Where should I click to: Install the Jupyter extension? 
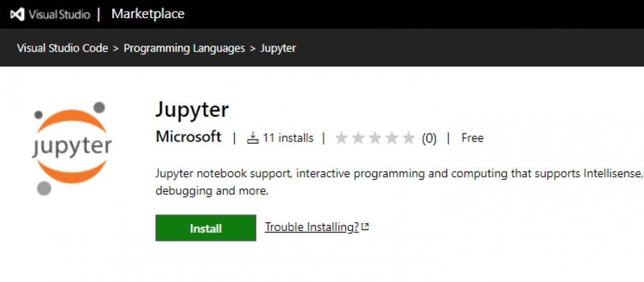[206, 228]
